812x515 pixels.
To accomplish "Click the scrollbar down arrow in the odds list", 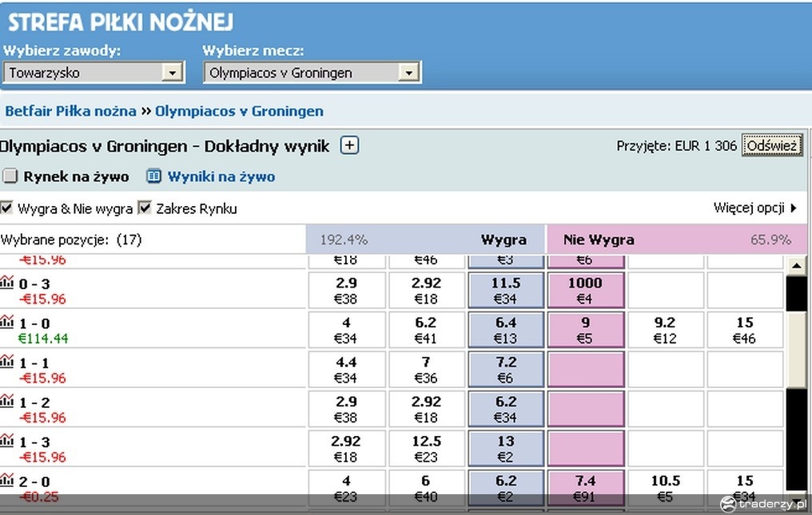I will [x=796, y=499].
